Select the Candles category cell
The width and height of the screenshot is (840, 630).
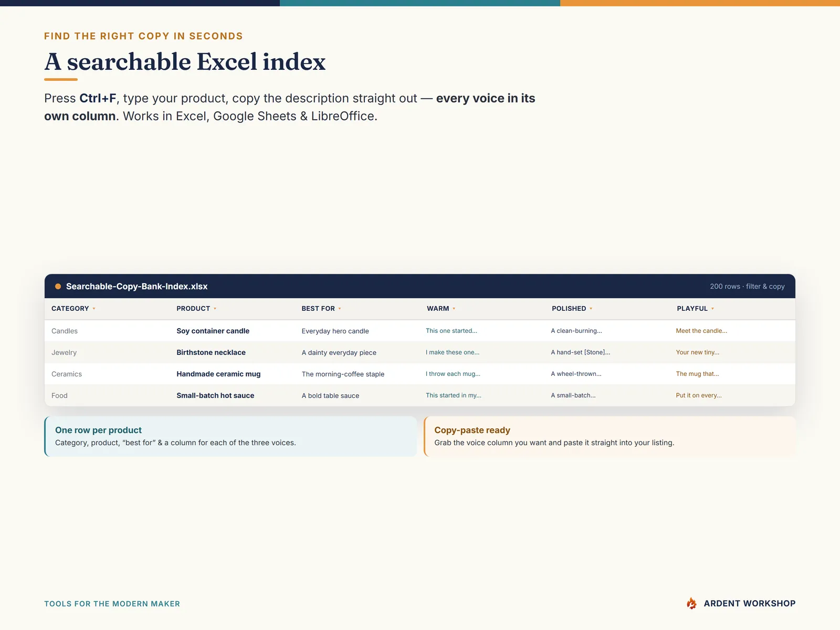coord(65,331)
